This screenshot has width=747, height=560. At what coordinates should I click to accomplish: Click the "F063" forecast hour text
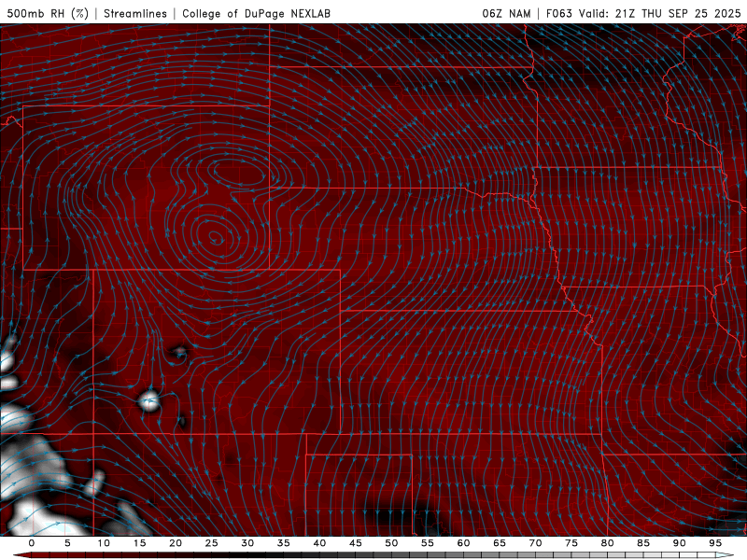[x=558, y=13]
